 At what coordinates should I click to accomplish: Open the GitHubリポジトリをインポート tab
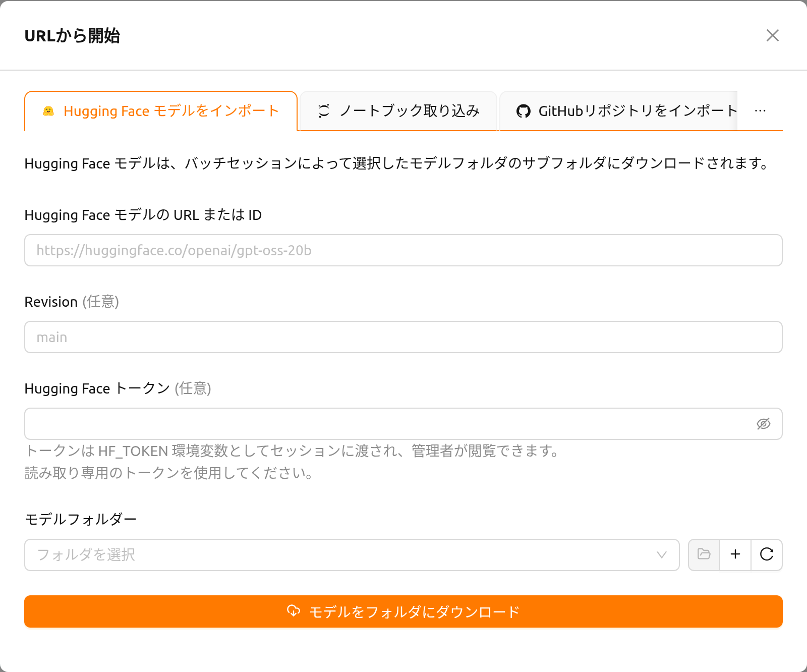[618, 111]
